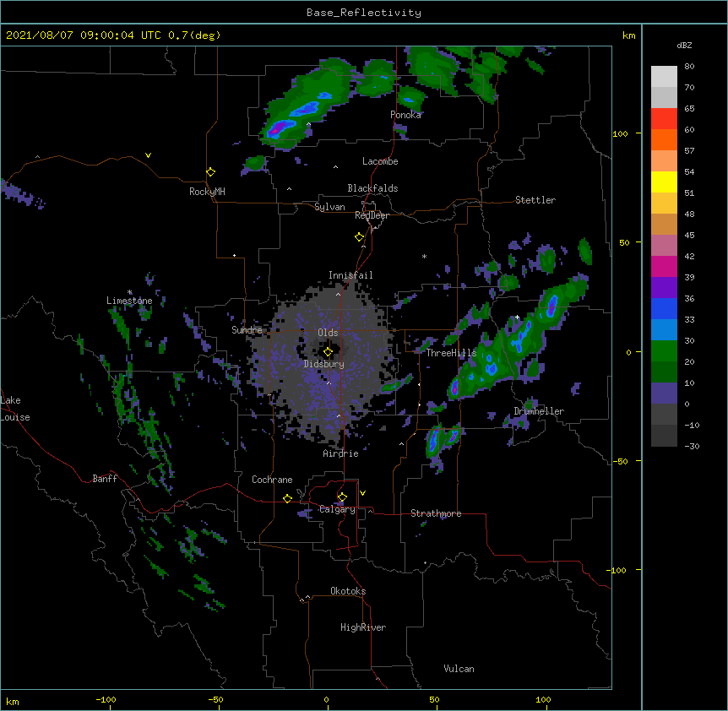Click the RockyMH label

207,192
